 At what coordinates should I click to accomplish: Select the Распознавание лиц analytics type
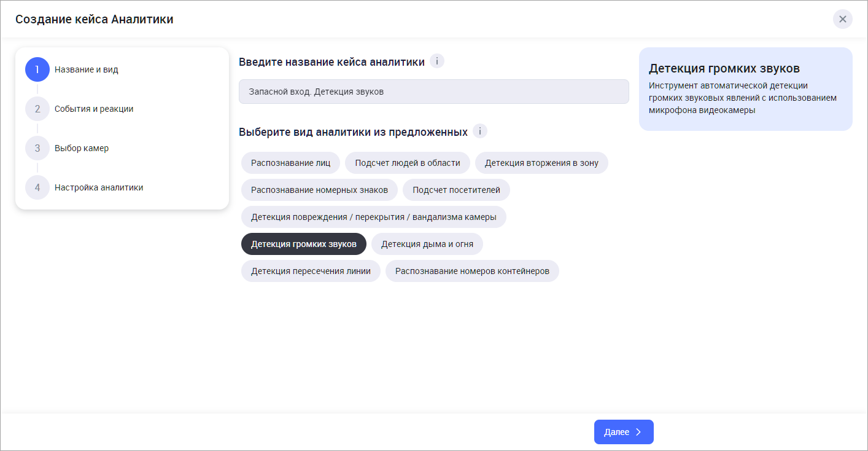coord(290,163)
